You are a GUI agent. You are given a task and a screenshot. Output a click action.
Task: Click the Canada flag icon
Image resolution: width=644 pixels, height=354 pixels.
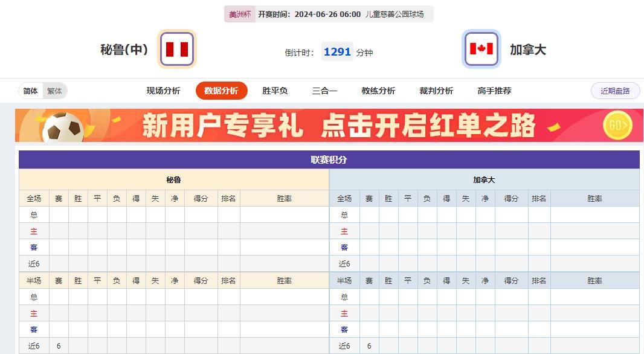(x=480, y=49)
